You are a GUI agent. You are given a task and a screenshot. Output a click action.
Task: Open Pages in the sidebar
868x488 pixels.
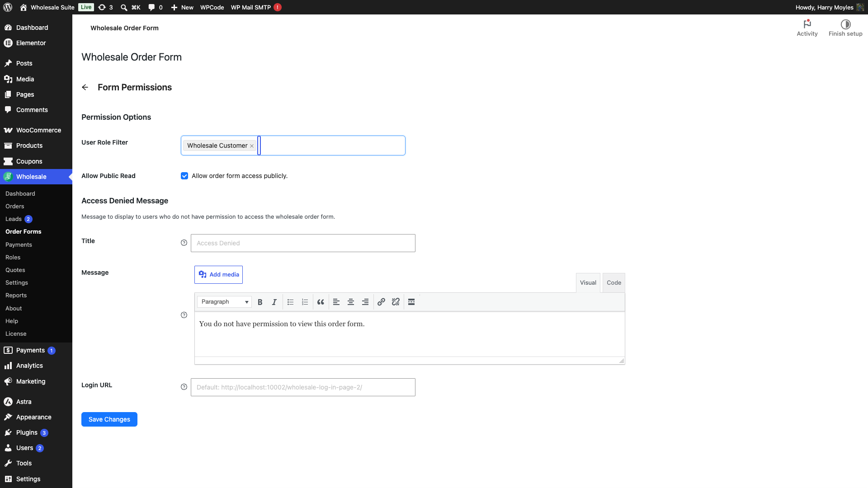[x=36, y=94]
